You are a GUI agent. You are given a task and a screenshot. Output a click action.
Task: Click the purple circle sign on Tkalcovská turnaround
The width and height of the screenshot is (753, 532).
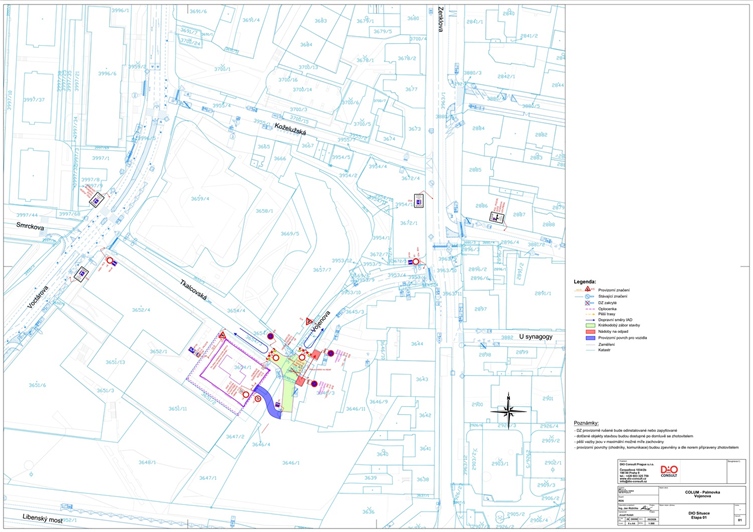point(270,336)
